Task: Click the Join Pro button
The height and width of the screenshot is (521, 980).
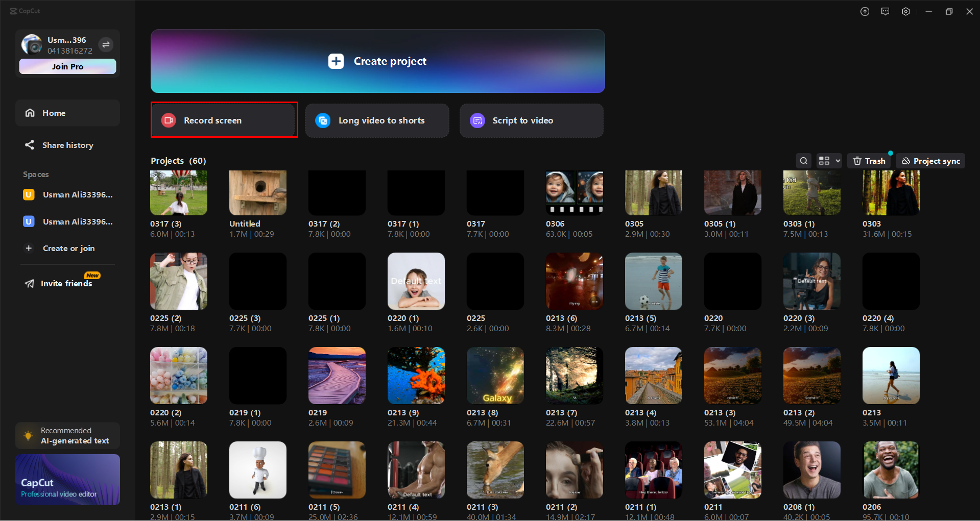Action: tap(67, 66)
